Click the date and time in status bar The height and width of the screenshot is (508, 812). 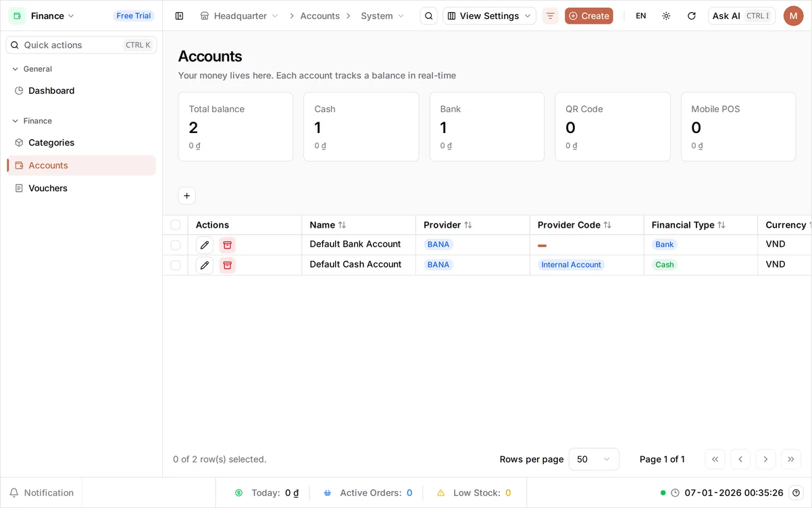pyautogui.click(x=734, y=493)
